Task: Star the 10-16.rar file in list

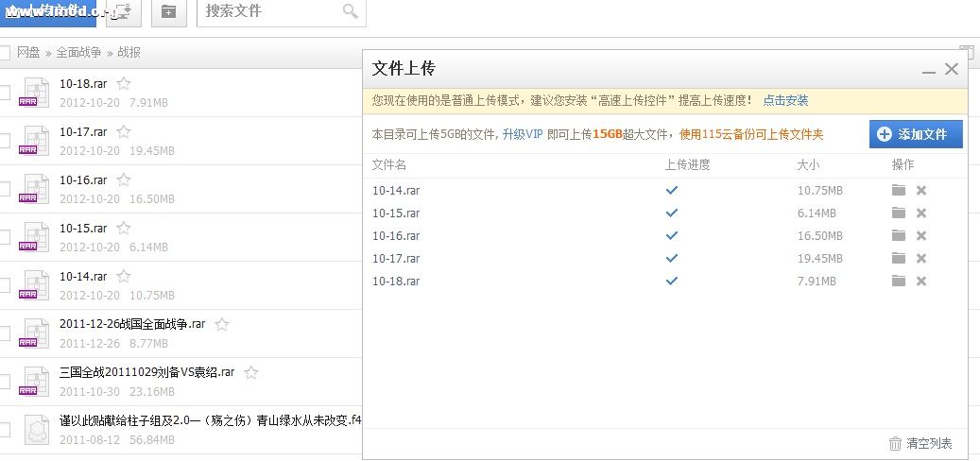Action: 124,179
